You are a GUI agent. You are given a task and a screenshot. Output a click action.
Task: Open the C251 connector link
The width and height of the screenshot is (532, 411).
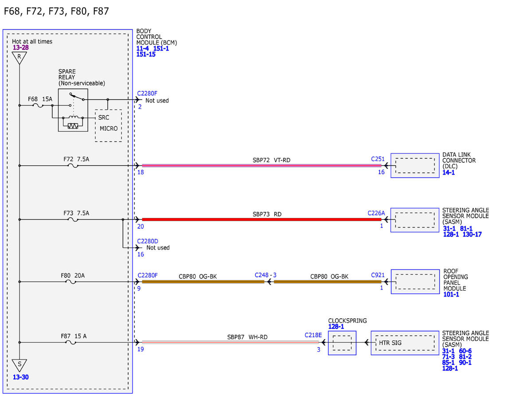[378, 158]
